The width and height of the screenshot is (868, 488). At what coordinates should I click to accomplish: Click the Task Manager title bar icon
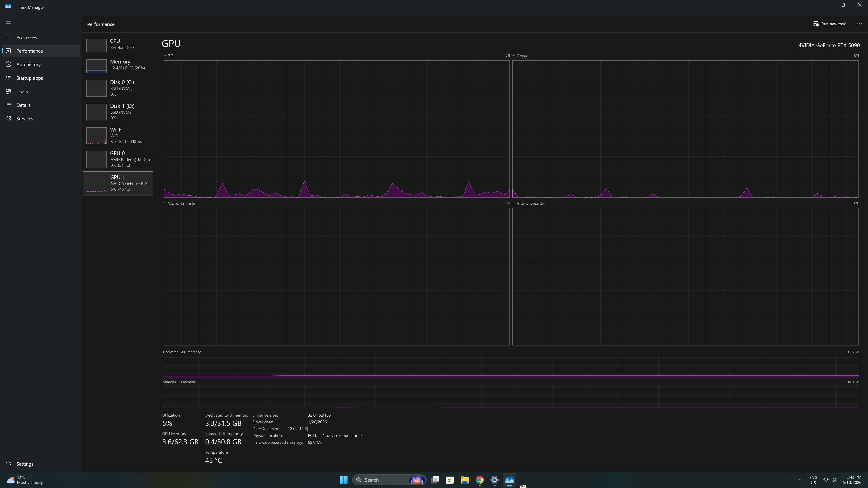click(8, 6)
